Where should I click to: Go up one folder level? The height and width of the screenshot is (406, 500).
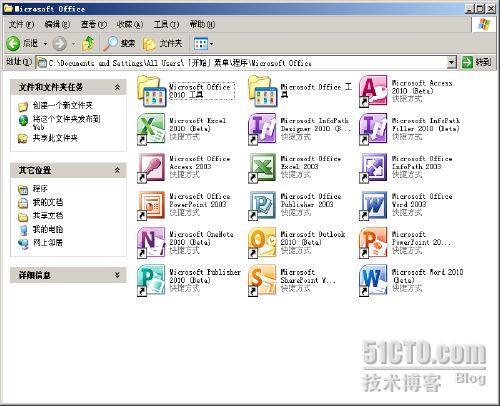coord(88,44)
